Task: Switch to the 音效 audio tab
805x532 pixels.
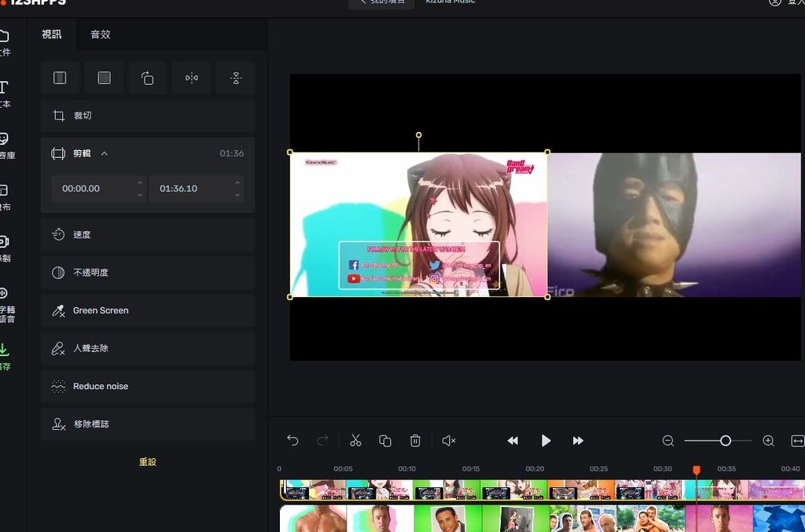Action: [100, 35]
